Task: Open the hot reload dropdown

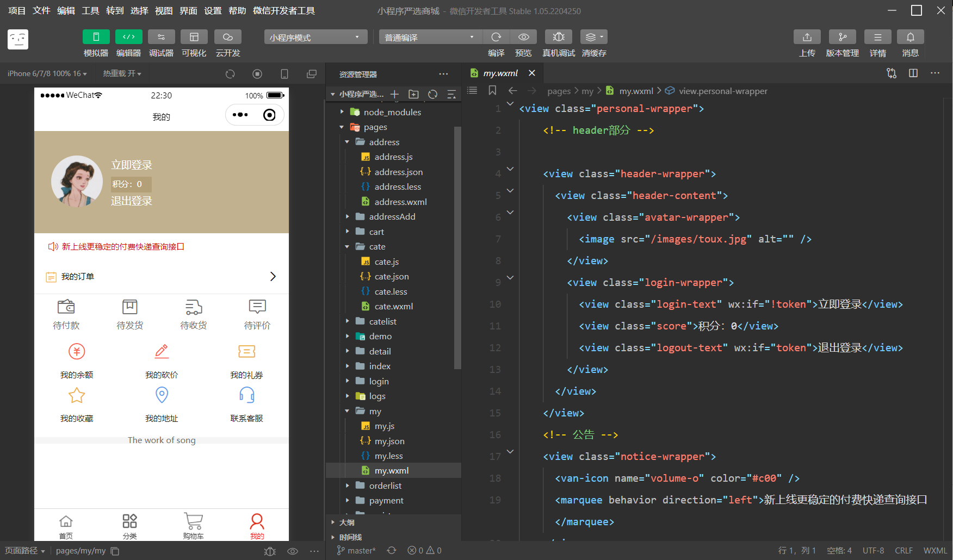Action: pyautogui.click(x=122, y=73)
